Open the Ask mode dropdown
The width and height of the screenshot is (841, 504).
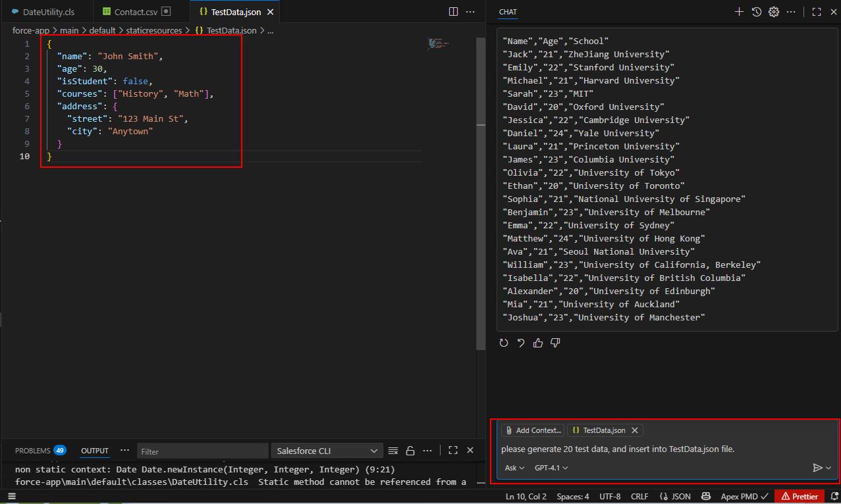[514, 468]
